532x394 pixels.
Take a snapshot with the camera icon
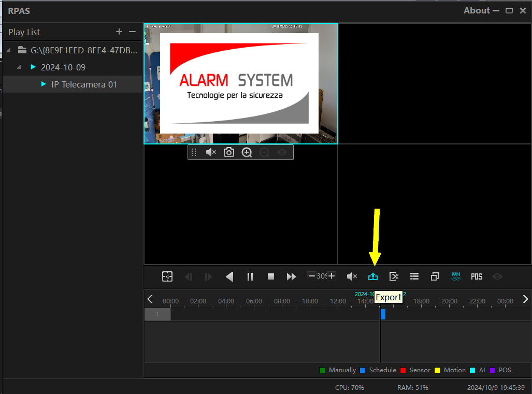tap(228, 152)
